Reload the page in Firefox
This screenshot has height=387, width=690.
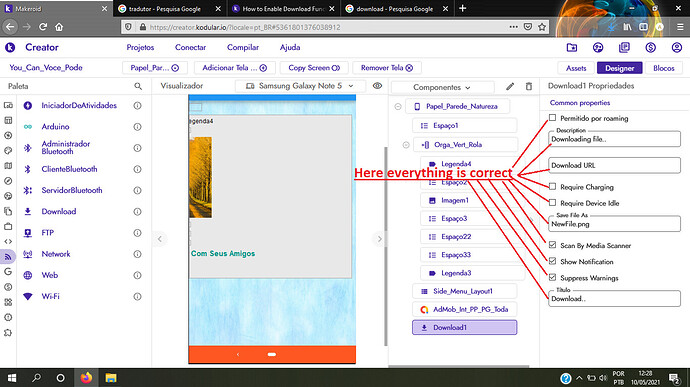pyautogui.click(x=43, y=27)
